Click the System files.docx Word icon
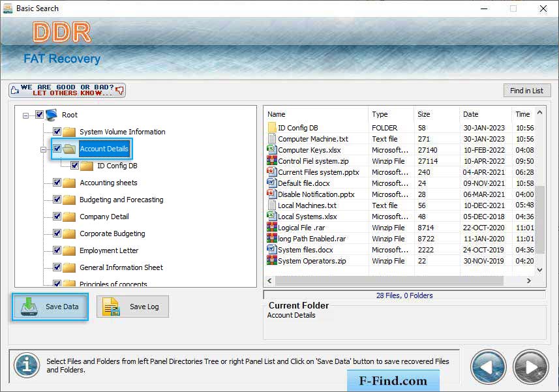 [x=271, y=249]
